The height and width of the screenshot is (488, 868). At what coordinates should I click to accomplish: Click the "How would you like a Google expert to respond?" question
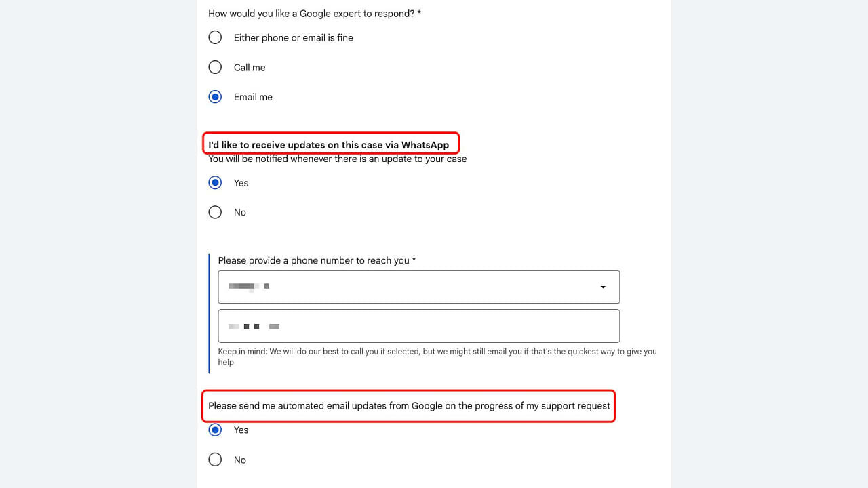(314, 13)
